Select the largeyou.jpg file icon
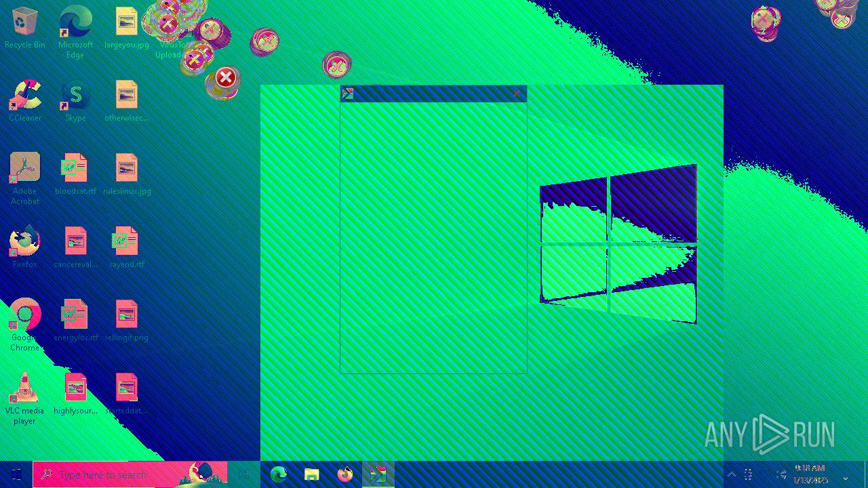This screenshot has width=868, height=488. 126,28
